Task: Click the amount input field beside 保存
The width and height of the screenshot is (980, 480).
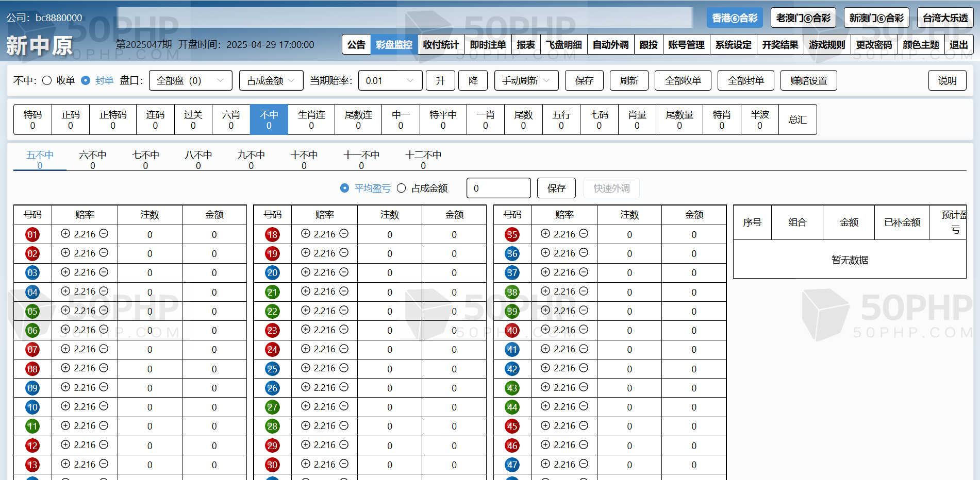Action: (x=498, y=188)
